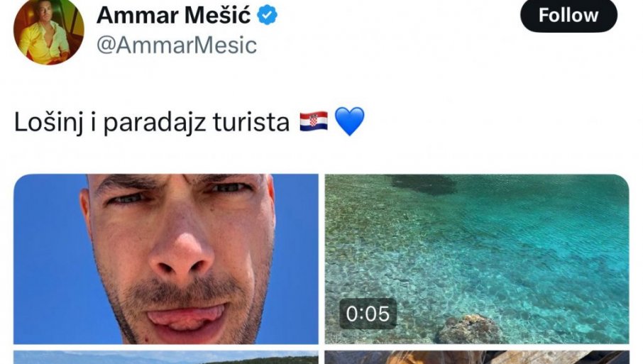
Task: Open the bottom-left coastline photo
Action: [x=165, y=357]
